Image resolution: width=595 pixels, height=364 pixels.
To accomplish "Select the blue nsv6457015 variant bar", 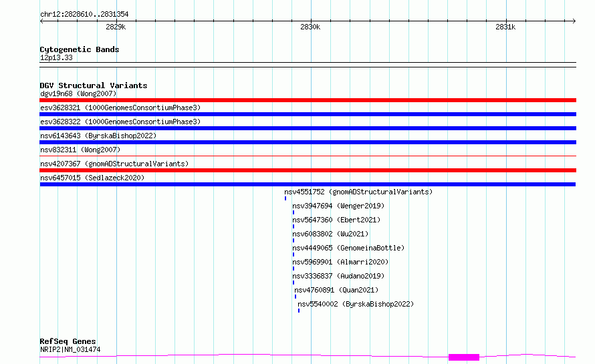I will click(308, 184).
